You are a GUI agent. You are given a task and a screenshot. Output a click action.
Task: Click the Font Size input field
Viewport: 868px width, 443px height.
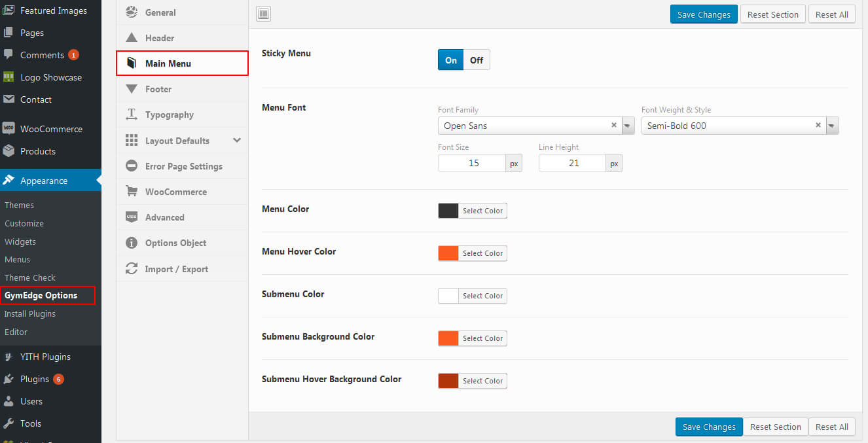(x=472, y=163)
